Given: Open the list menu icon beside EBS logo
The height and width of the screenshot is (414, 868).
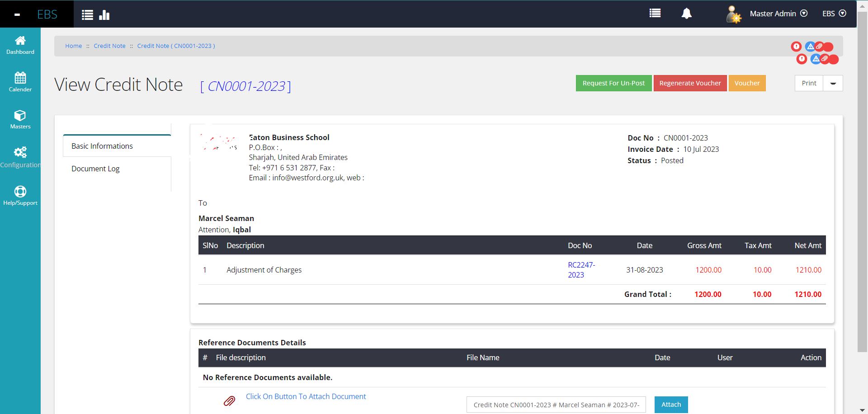Looking at the screenshot, I should (x=87, y=15).
